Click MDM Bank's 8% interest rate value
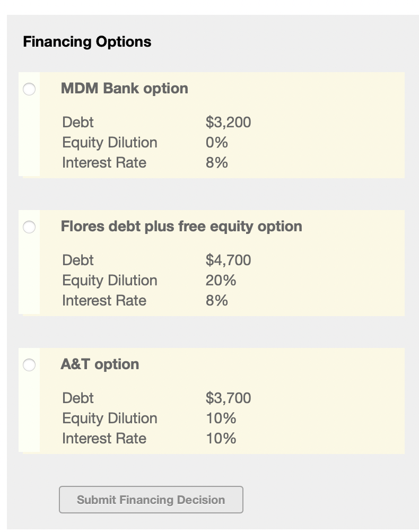This screenshot has height=532, width=419. (217, 163)
